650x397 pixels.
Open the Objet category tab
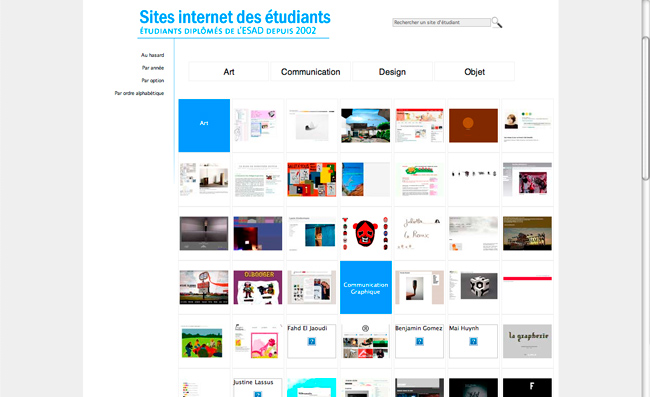pos(474,72)
